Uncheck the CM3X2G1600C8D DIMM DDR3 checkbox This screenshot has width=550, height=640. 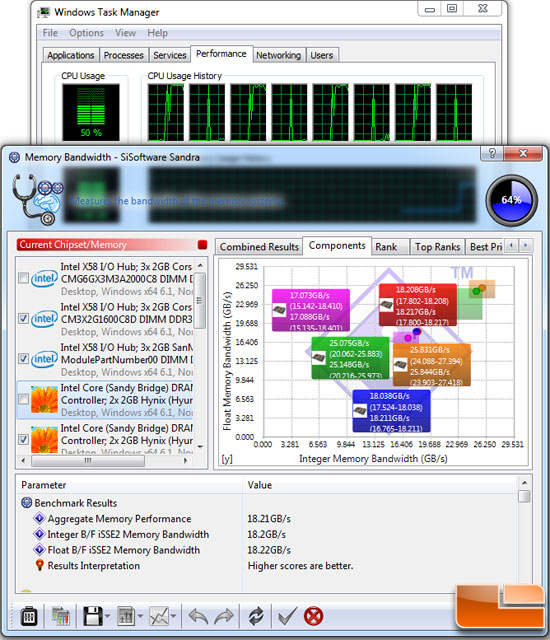[24, 318]
